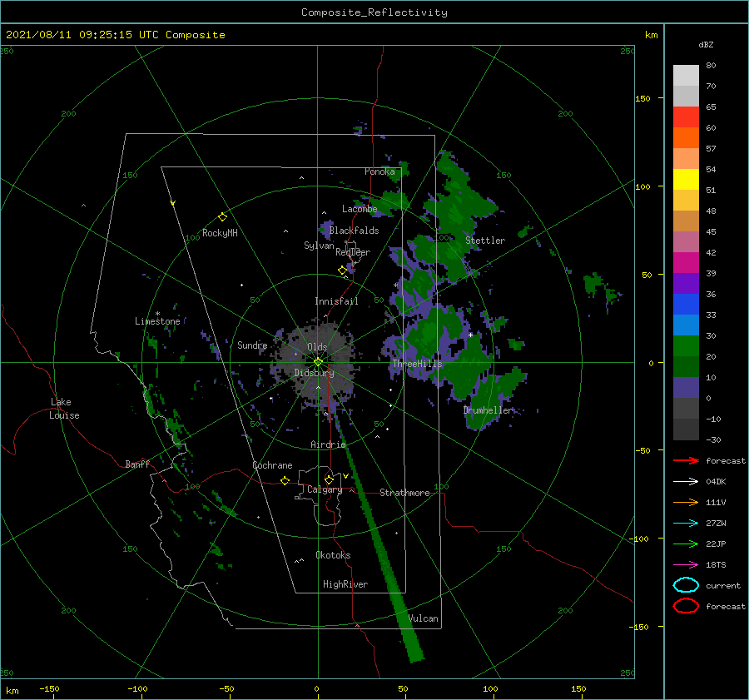Click the red forecast arrow in the legend
This screenshot has height=700, width=749.
[x=686, y=460]
